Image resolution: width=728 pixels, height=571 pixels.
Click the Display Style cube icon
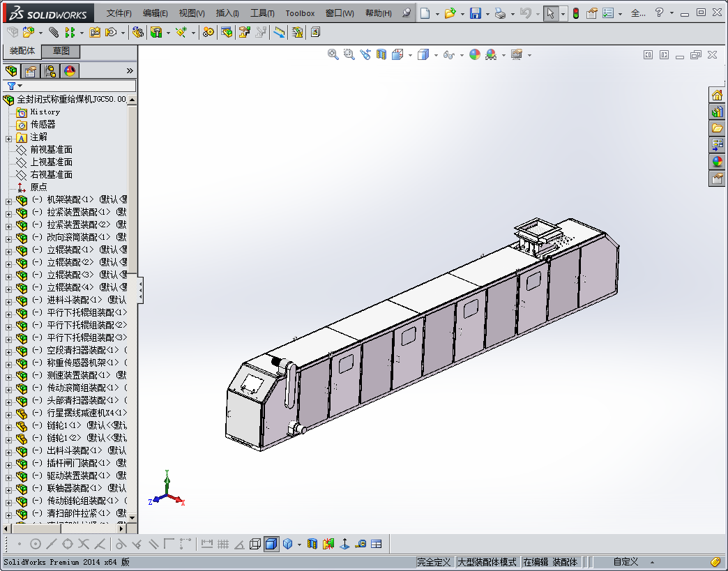tap(423, 54)
